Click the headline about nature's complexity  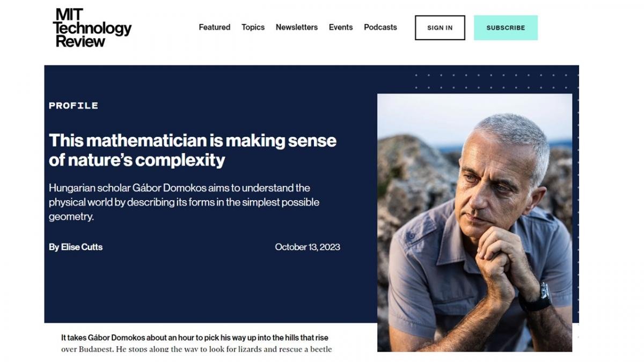click(192, 150)
